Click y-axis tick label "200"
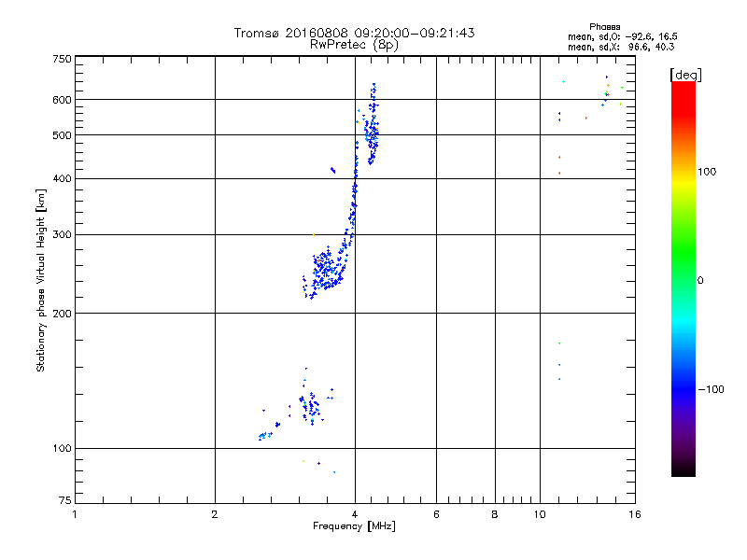This screenshot has width=747, height=560. click(62, 314)
